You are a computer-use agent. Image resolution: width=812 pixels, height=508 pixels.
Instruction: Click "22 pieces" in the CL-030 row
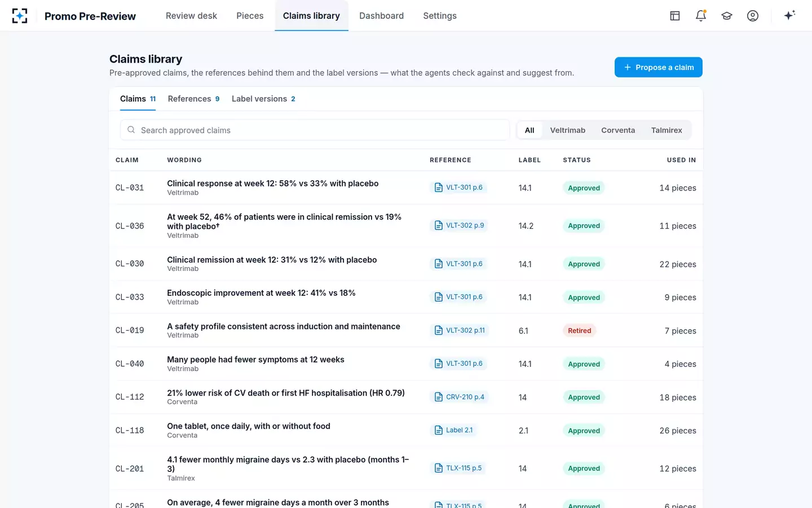(678, 264)
